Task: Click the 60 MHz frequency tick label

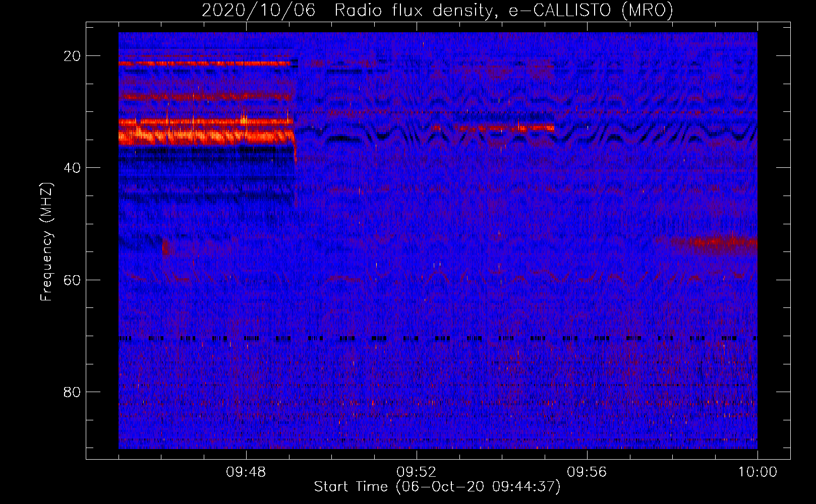Action: (x=73, y=280)
